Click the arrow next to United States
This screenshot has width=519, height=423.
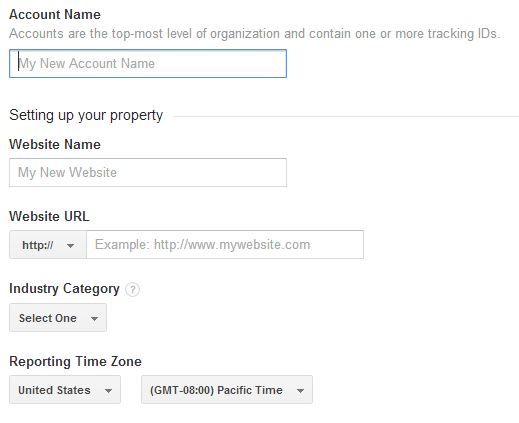pos(108,391)
